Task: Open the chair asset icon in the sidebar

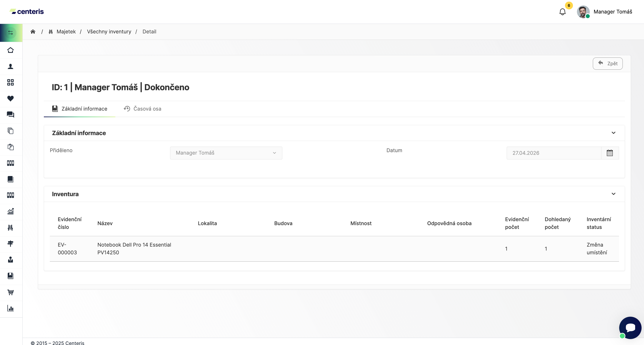Action: (x=10, y=227)
